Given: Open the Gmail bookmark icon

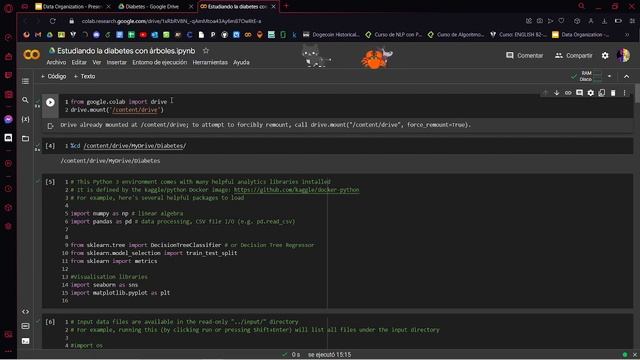Looking at the screenshot, I should coord(38,35).
